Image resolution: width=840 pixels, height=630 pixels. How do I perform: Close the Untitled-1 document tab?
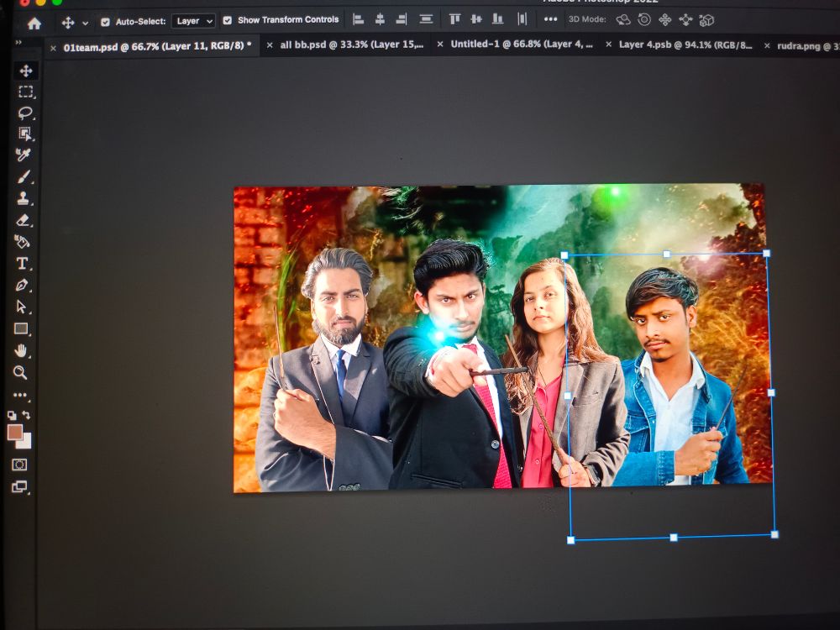click(440, 45)
